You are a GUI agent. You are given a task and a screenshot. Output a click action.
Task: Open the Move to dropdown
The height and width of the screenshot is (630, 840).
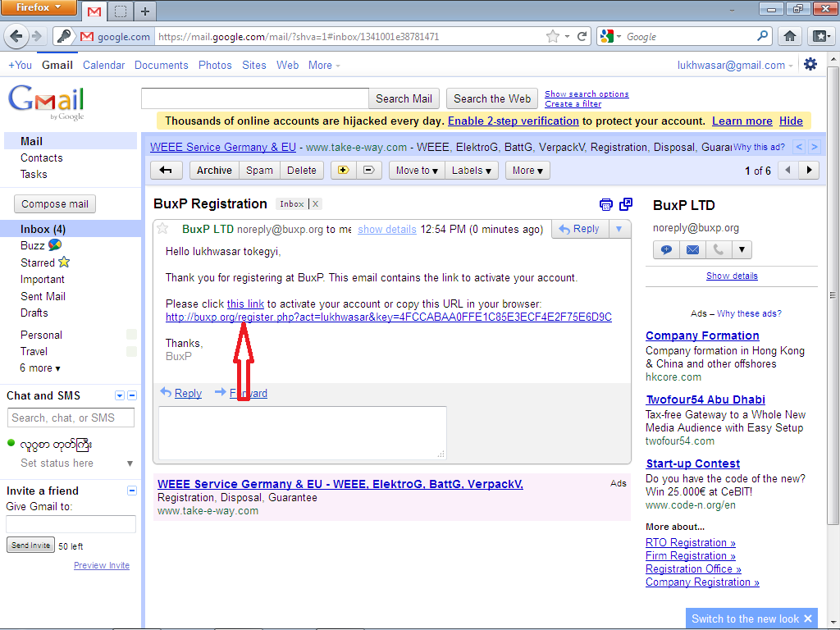417,171
